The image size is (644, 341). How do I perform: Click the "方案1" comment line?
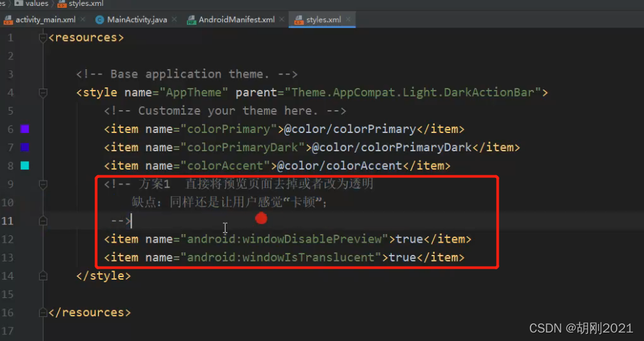[239, 184]
